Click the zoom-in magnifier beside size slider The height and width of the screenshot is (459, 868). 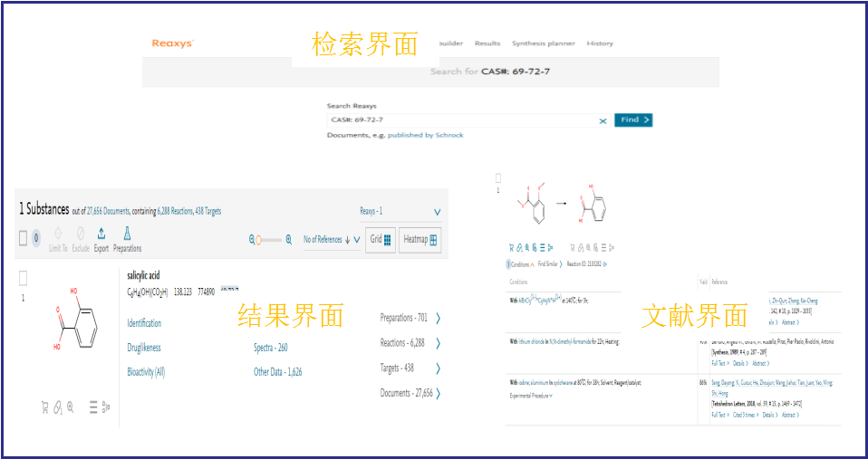288,240
